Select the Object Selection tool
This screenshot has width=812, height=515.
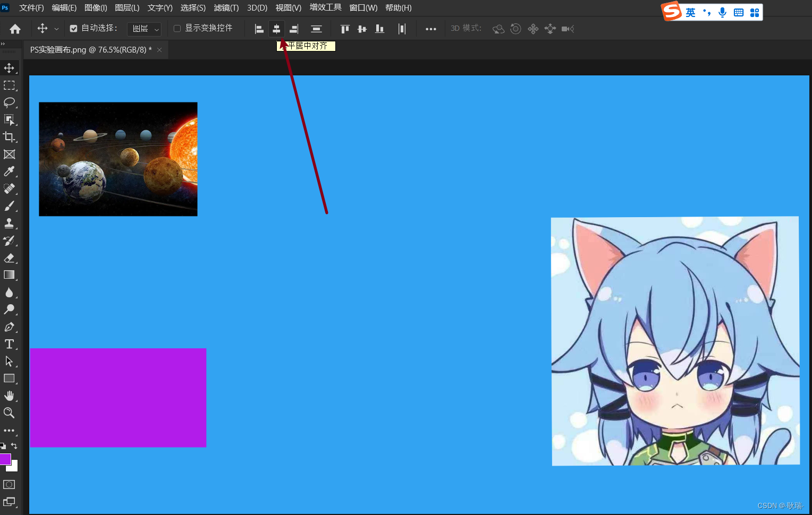click(x=9, y=119)
